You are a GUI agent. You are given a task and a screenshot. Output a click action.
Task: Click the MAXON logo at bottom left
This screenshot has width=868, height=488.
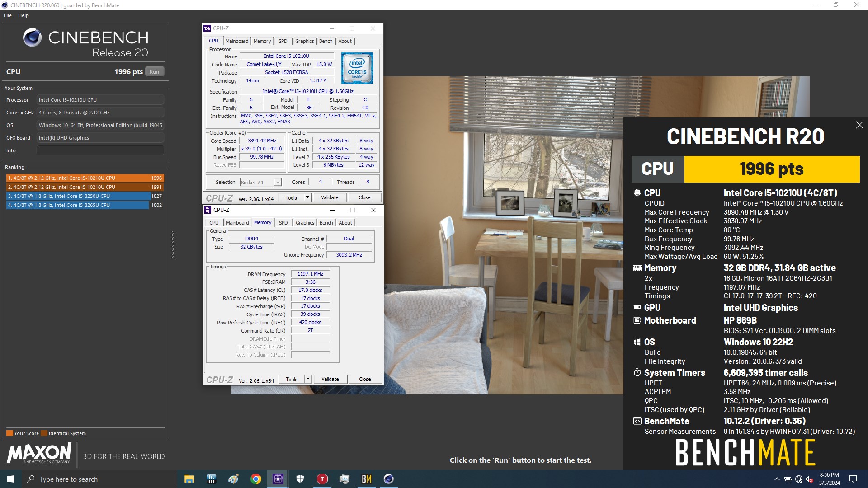[39, 453]
